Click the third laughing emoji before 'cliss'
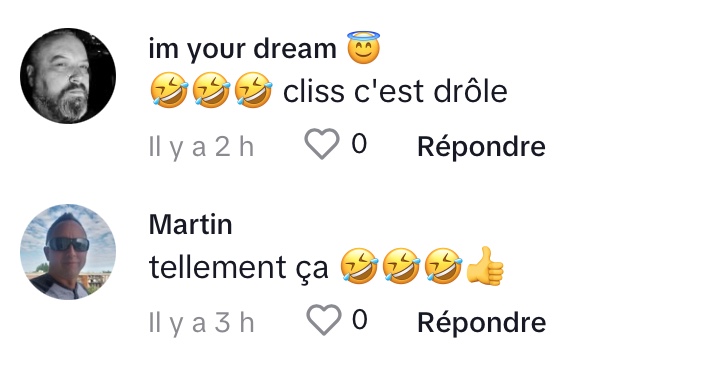706x366 pixels. click(253, 90)
